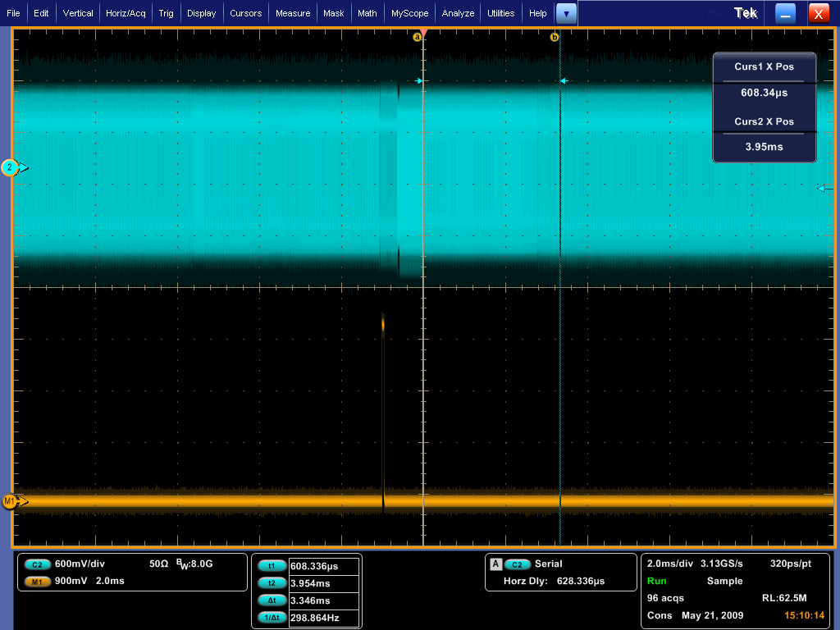Click the M1 math waveform reference marker
This screenshot has width=840, height=630.
[x=11, y=501]
